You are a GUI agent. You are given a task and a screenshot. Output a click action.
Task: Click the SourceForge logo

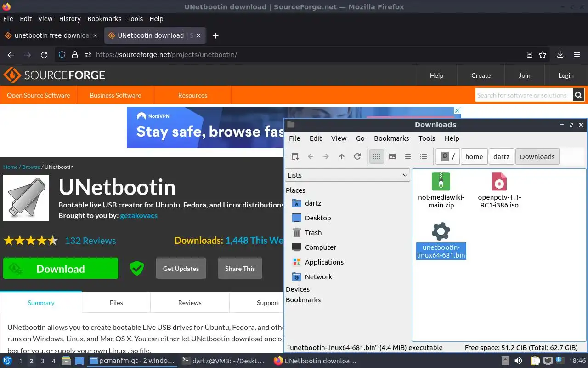[x=54, y=75]
